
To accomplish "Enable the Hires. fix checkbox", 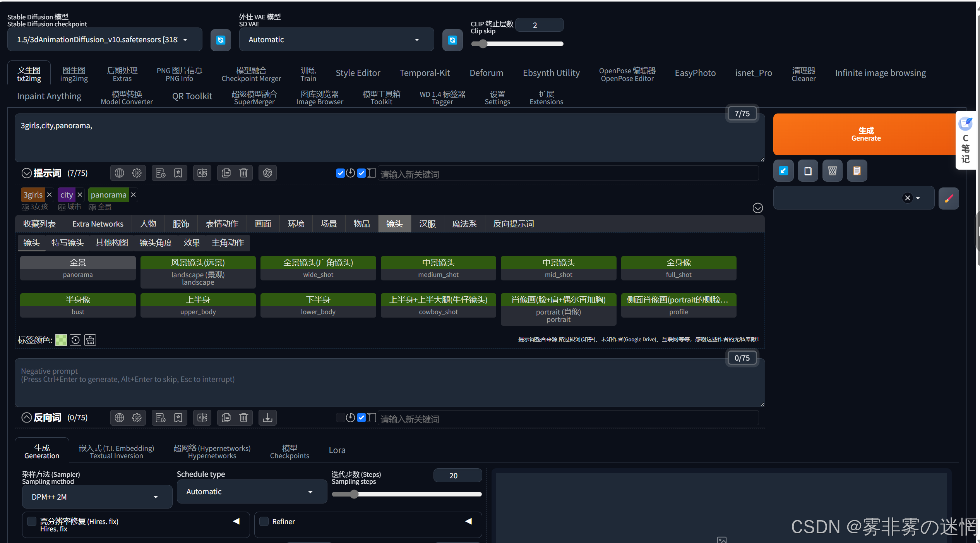I will click(32, 521).
